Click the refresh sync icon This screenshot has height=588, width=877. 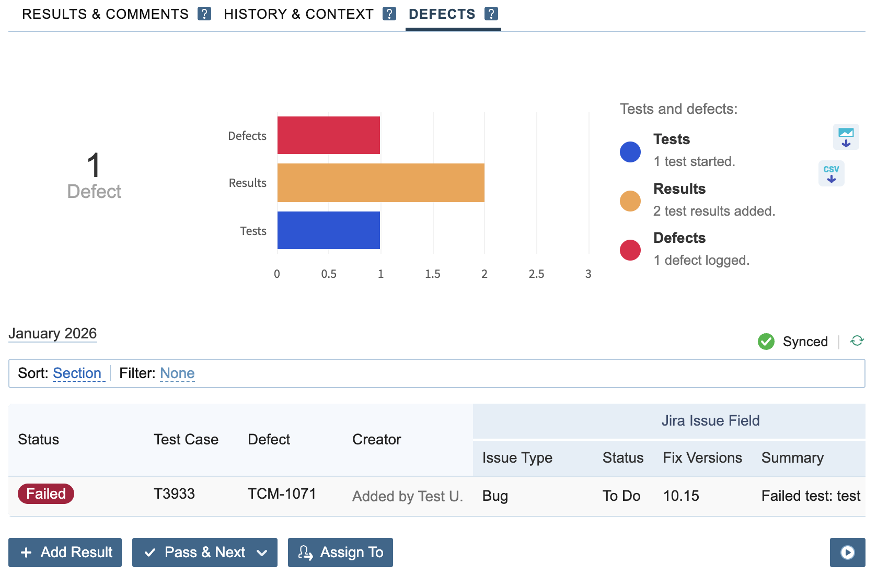click(x=857, y=341)
